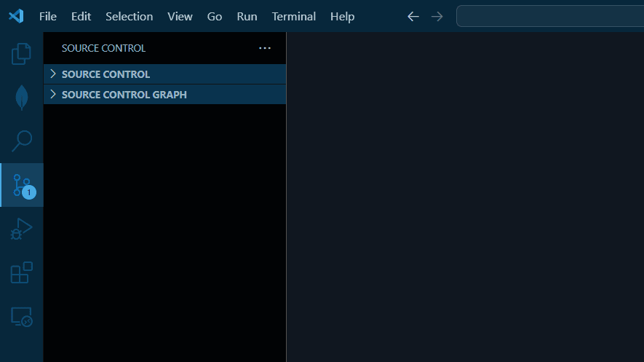Open the Remote Explorer icon
This screenshot has height=362, width=644.
coord(21,316)
